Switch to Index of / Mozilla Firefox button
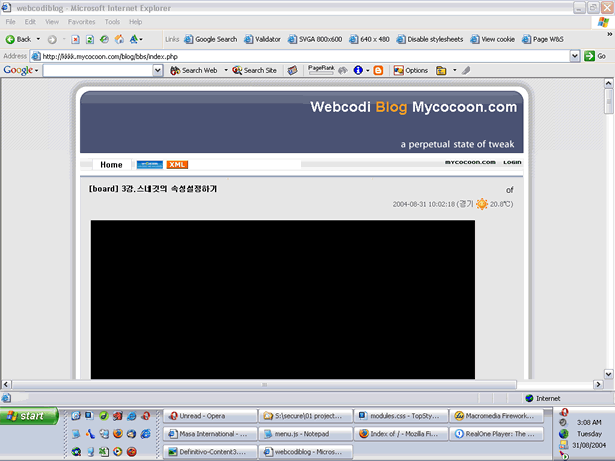Screen dimensions: 615x461 pos(401,434)
